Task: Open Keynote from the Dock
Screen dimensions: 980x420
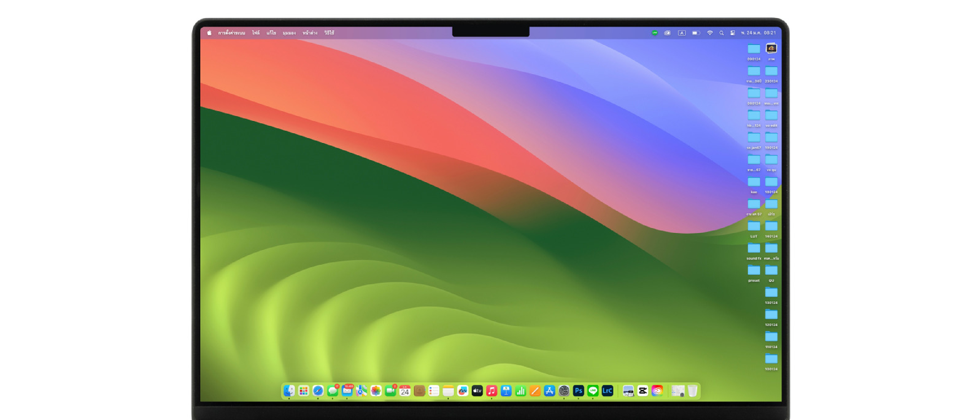Action: tap(506, 391)
